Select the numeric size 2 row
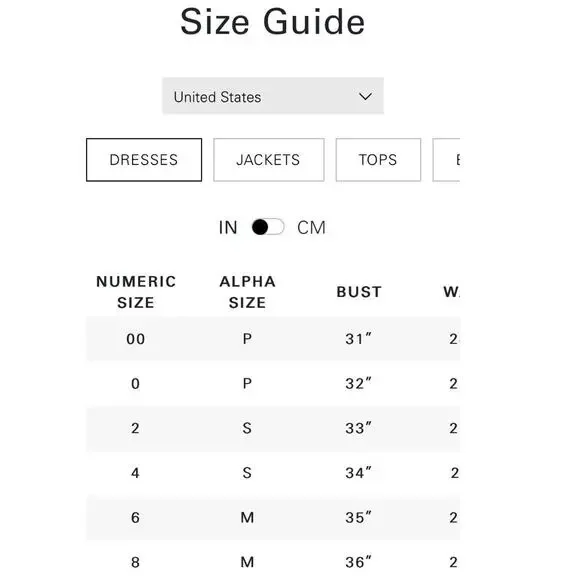Image resolution: width=580 pixels, height=580 pixels. pos(273,428)
